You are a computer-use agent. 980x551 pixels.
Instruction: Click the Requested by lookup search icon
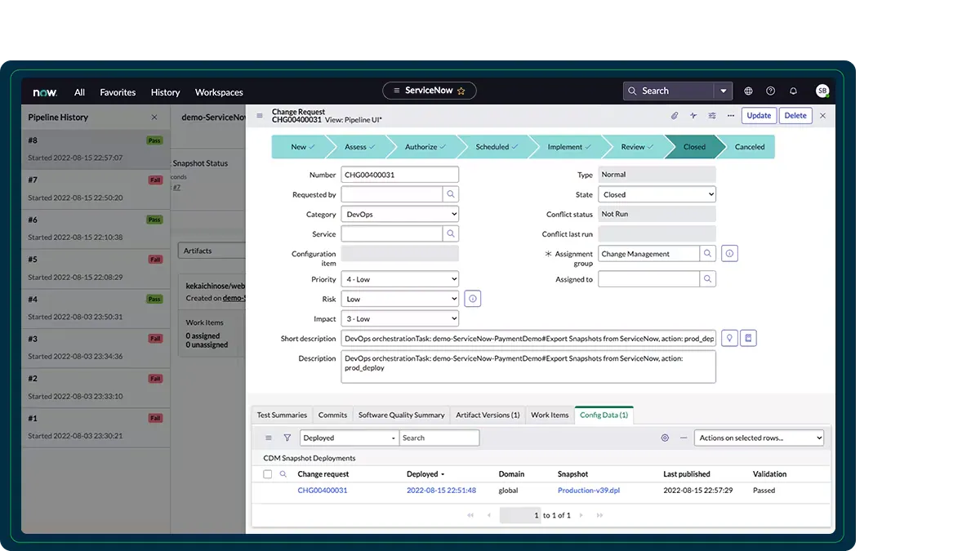450,194
